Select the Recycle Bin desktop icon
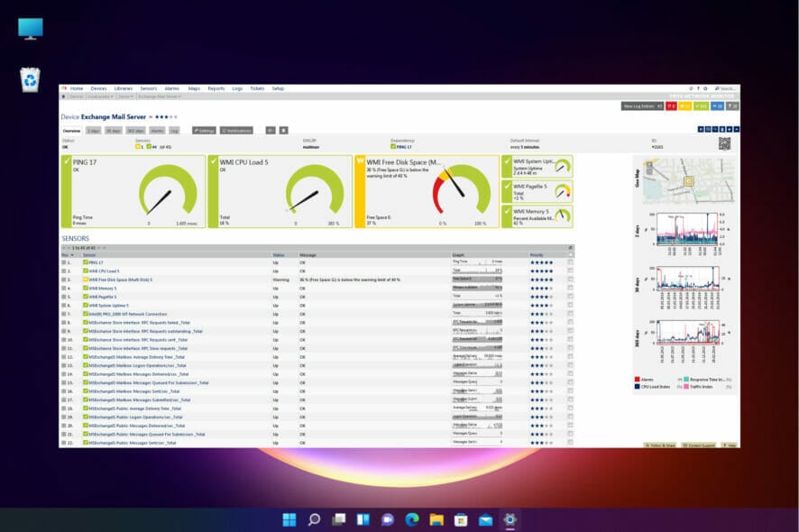 [30, 80]
